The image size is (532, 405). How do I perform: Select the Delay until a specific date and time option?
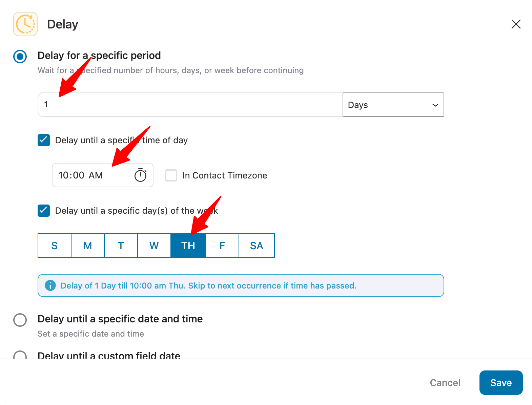20,320
